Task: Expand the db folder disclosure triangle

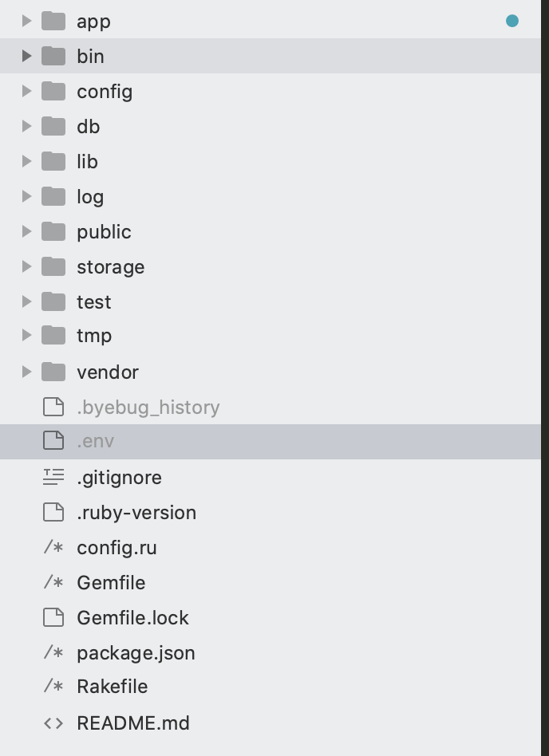Action: click(26, 126)
